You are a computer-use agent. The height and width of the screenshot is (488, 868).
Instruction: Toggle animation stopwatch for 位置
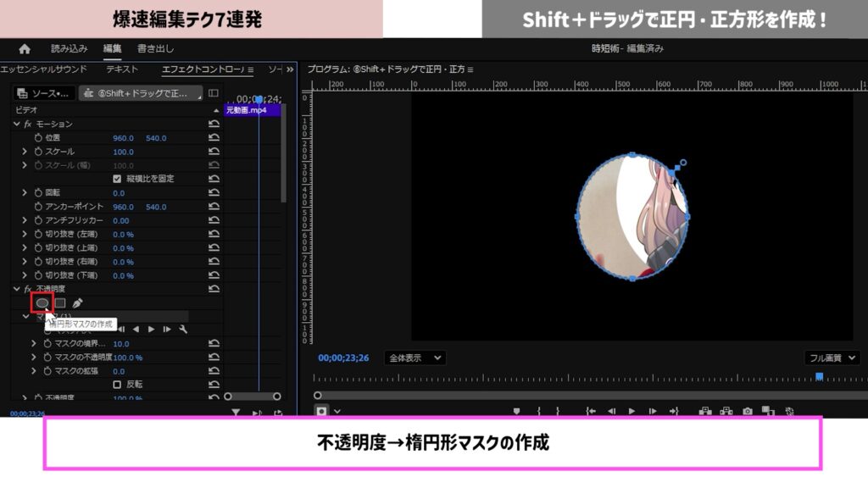[x=38, y=138]
